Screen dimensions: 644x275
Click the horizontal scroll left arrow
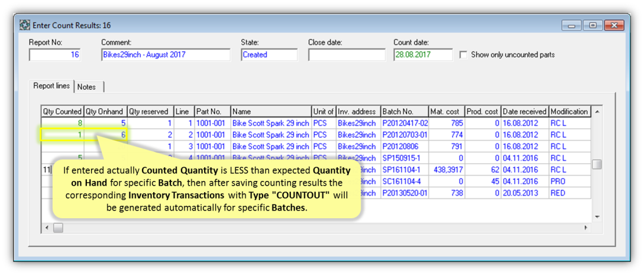pos(47,227)
